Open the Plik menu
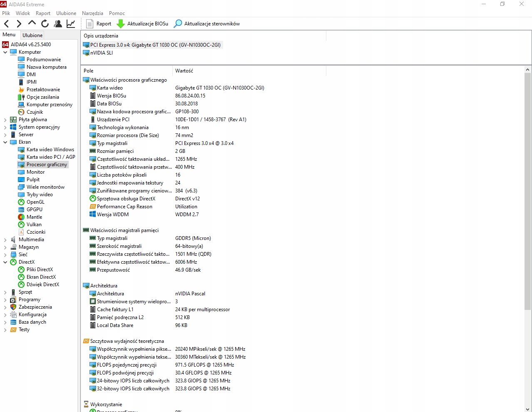Screen dimensions: 532x412 point(6,13)
